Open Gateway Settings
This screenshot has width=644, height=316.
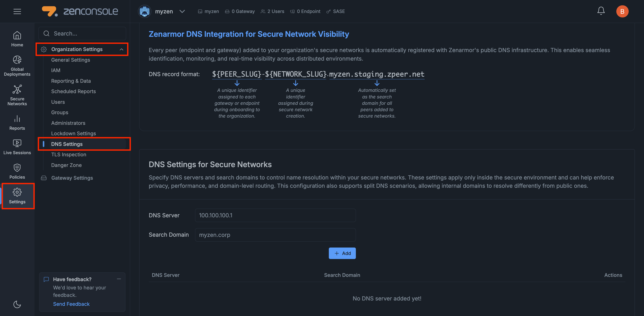pyautogui.click(x=72, y=178)
